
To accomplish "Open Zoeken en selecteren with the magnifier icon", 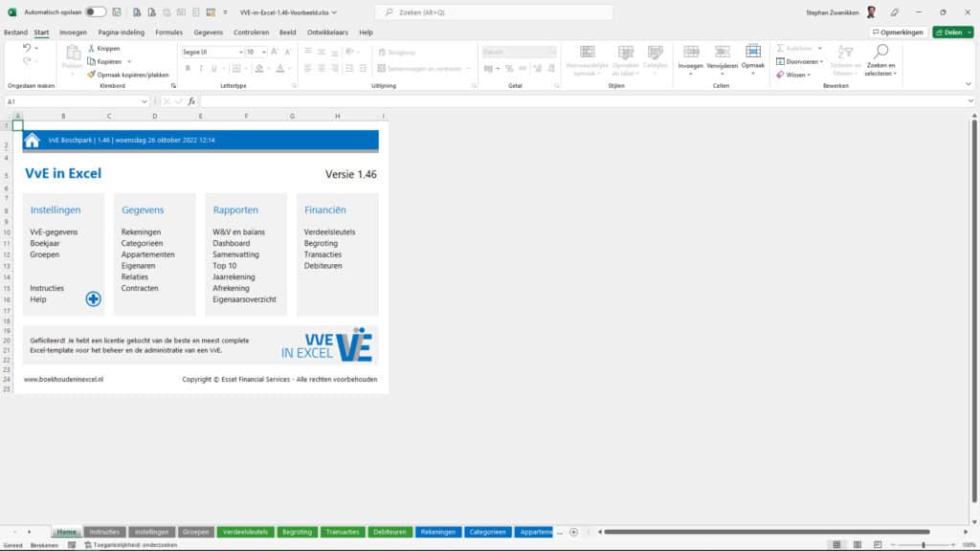I will click(x=880, y=50).
